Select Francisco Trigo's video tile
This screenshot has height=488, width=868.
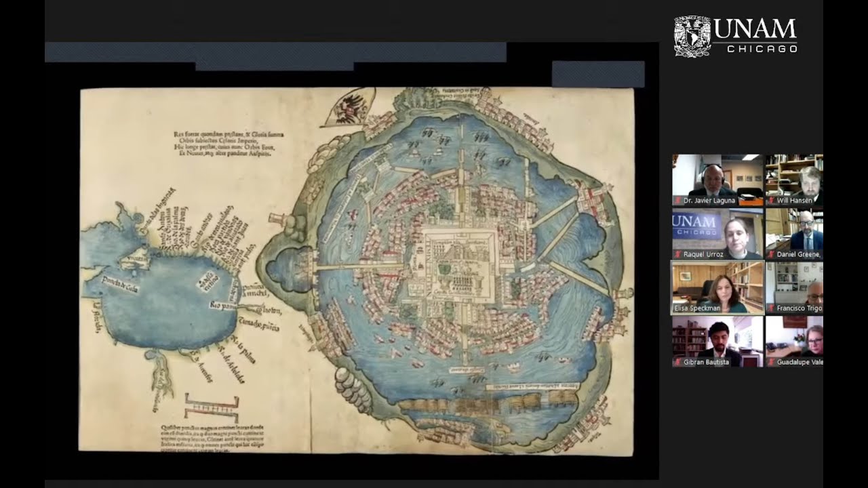[794, 288]
